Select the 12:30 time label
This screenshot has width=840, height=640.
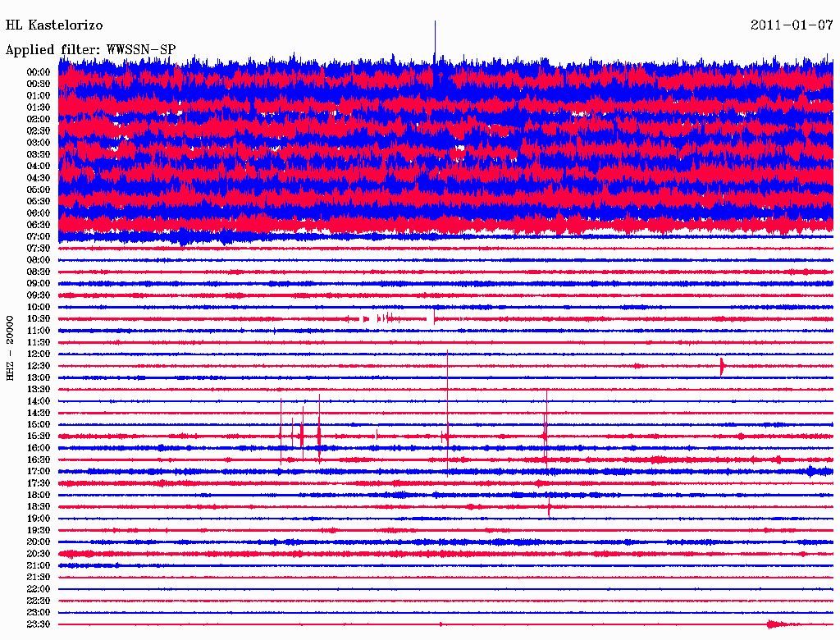(39, 366)
